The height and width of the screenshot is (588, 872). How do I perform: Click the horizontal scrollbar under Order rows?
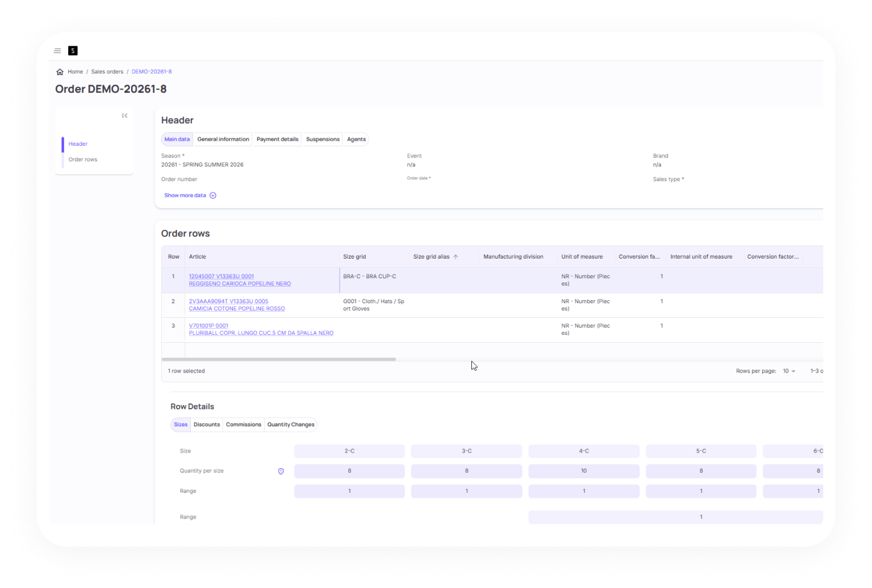pos(279,359)
